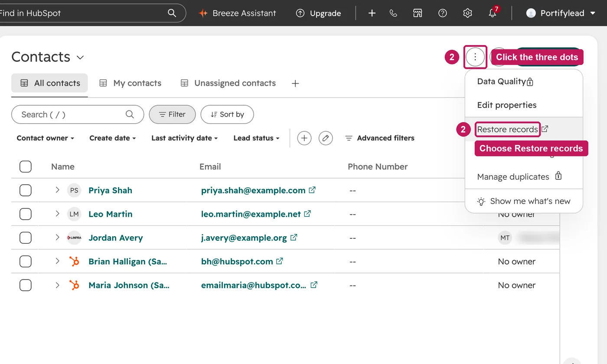The width and height of the screenshot is (607, 364).
Task: Open the marketplace storefront icon
Action: [418, 13]
